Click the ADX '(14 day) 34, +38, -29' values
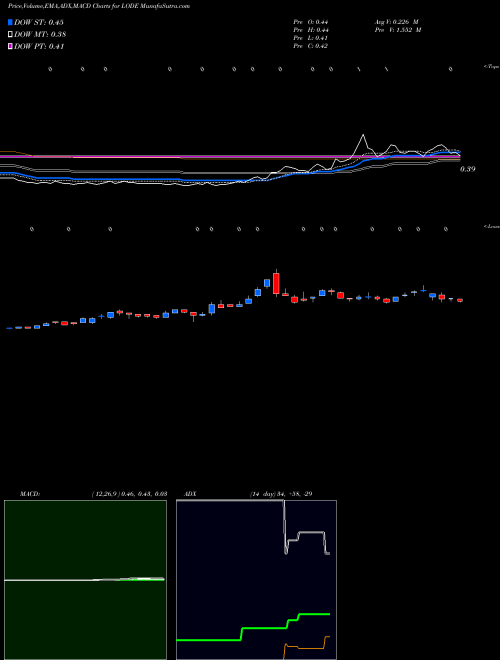This screenshot has width=500, height=660. tap(281, 494)
